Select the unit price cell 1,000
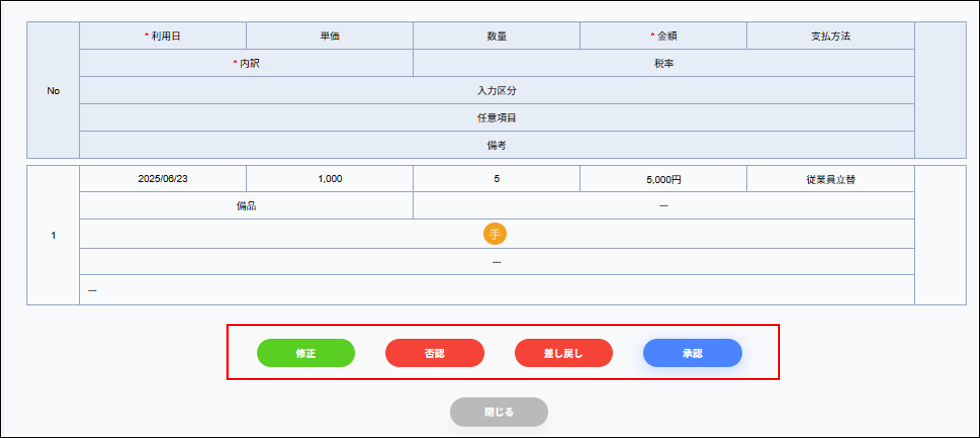 [x=330, y=179]
